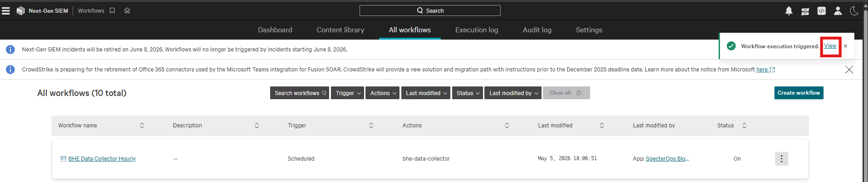The image size is (868, 182).
Task: Open the hamburger navigation menu
Action: coord(6,10)
